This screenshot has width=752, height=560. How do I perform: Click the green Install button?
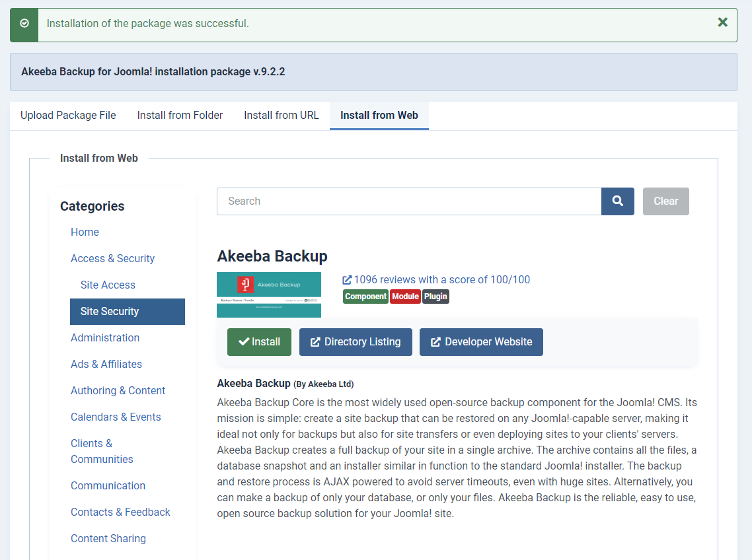coord(260,342)
